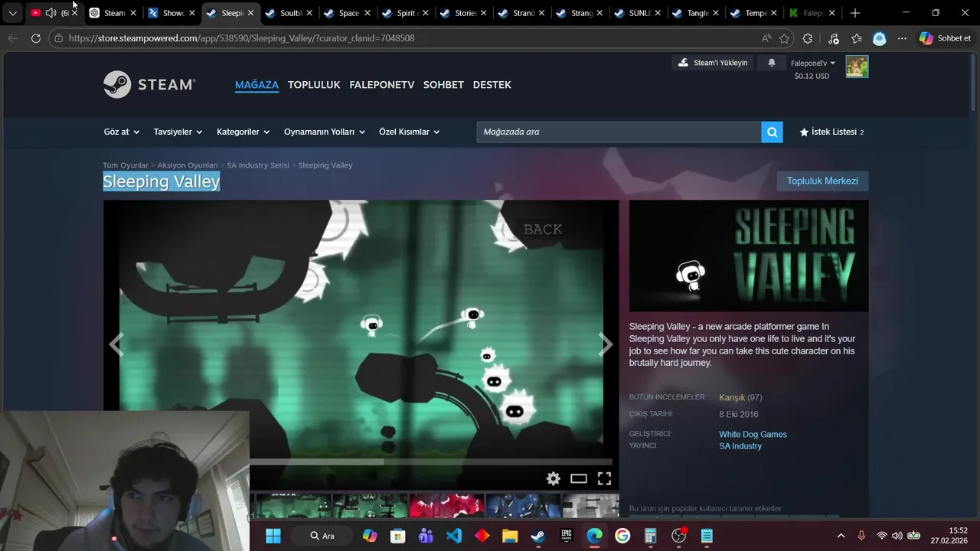This screenshot has height=551, width=980.
Task: Open the SOHBET menu item
Action: tap(443, 85)
